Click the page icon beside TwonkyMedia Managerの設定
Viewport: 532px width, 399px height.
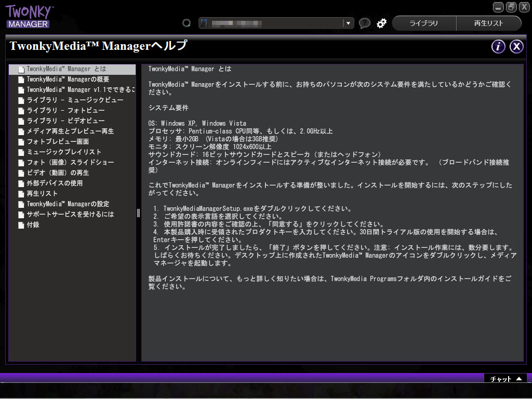[20, 204]
